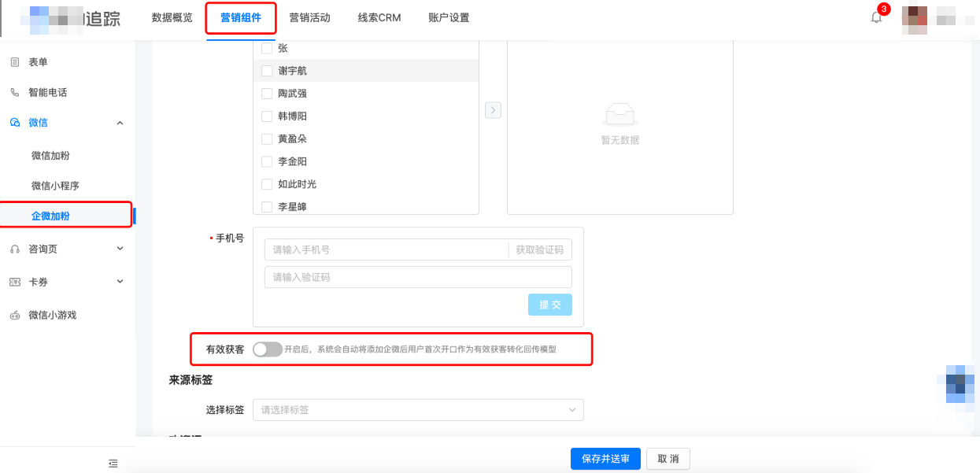This screenshot has height=473, width=980.
Task: Click the right-arrow transfer button between lists
Action: [x=493, y=110]
